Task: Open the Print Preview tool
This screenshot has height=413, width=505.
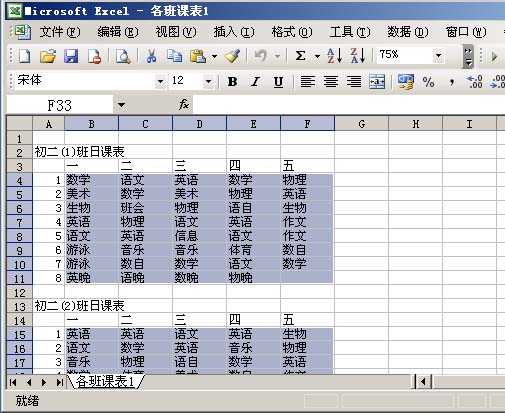Action: coord(123,56)
